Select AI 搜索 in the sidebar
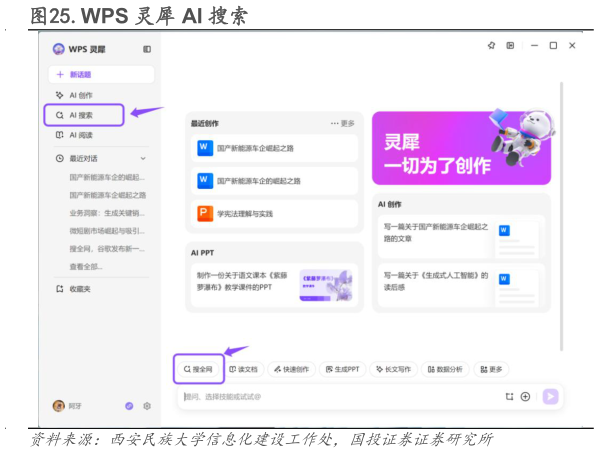 coord(84,115)
